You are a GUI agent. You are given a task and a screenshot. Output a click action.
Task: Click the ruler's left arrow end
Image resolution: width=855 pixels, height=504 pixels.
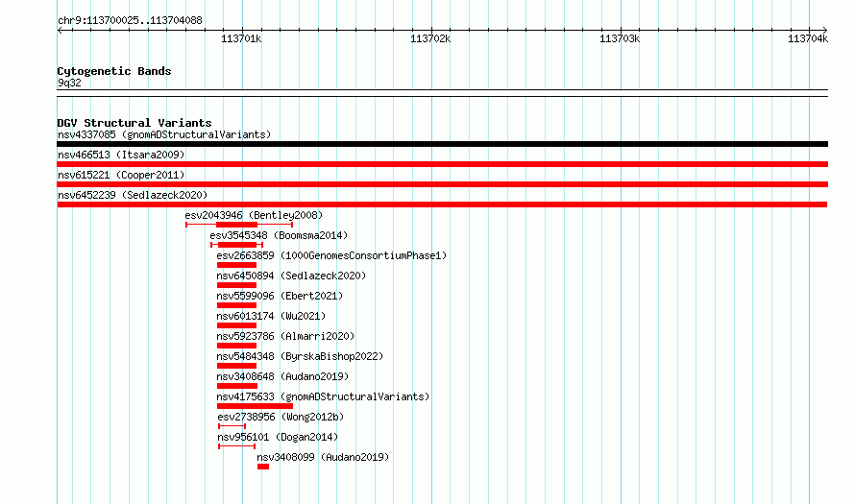coord(60,31)
